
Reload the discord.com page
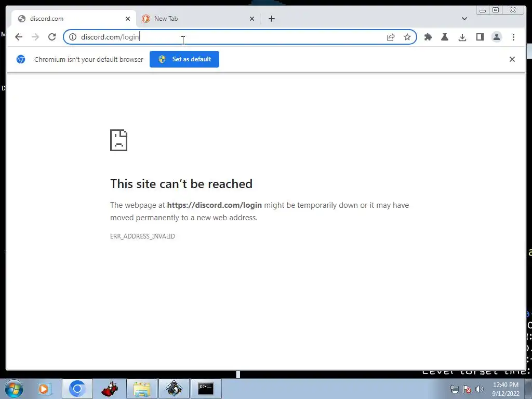point(52,37)
